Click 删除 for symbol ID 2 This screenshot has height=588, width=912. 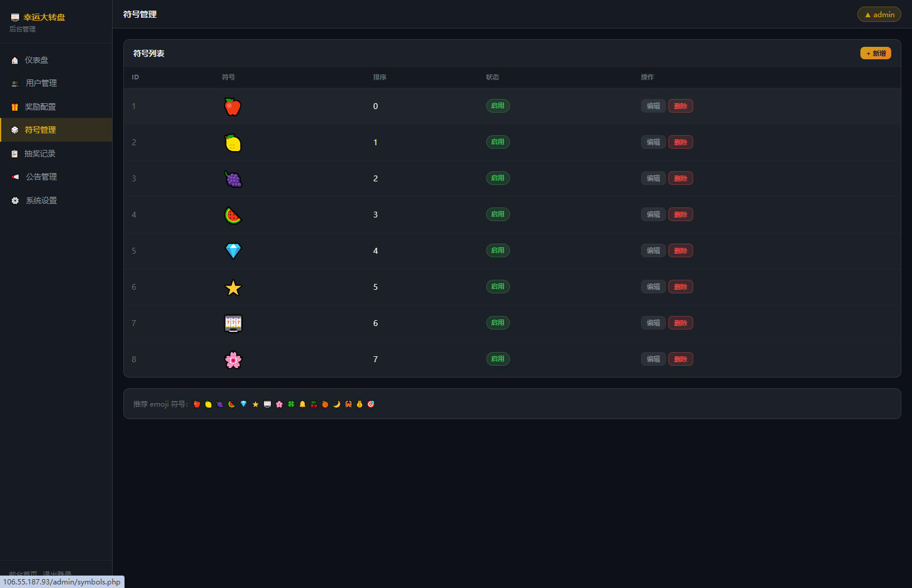pos(681,142)
